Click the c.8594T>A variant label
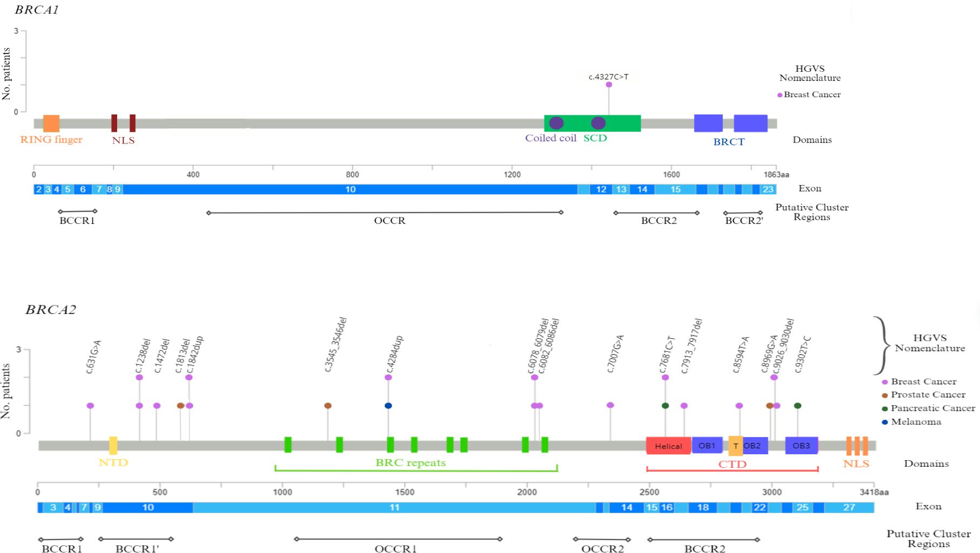This screenshot has height=553, width=980. [741, 354]
